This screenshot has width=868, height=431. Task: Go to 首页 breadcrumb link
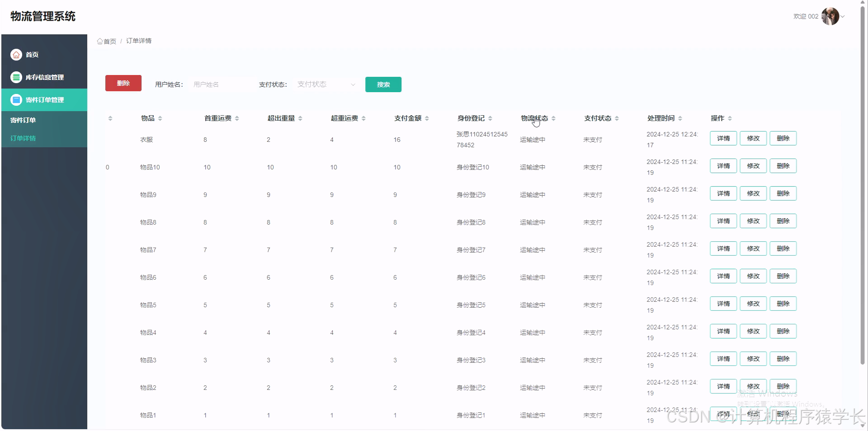(110, 41)
